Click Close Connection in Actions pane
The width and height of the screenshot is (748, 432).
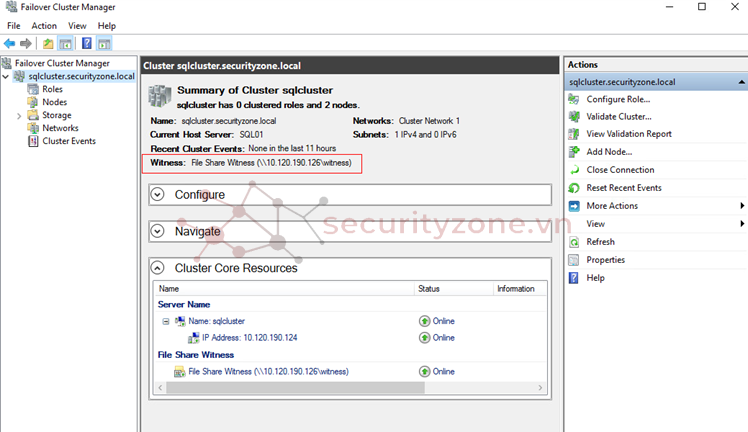tap(620, 170)
